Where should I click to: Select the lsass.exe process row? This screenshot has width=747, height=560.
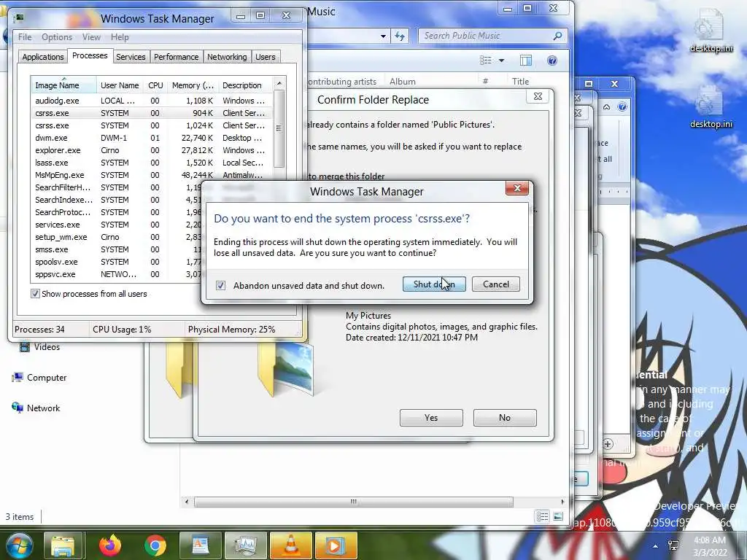(x=152, y=163)
